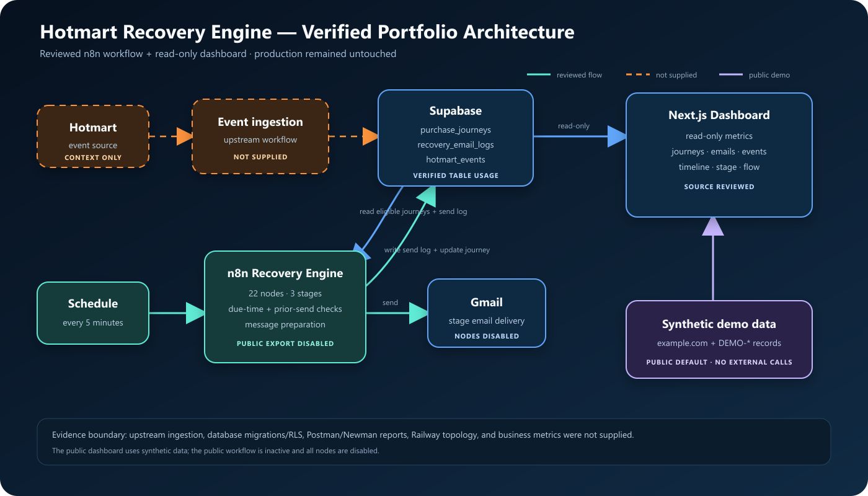
Task: Select the "Next.js Dashboard" node heading
Action: point(719,115)
